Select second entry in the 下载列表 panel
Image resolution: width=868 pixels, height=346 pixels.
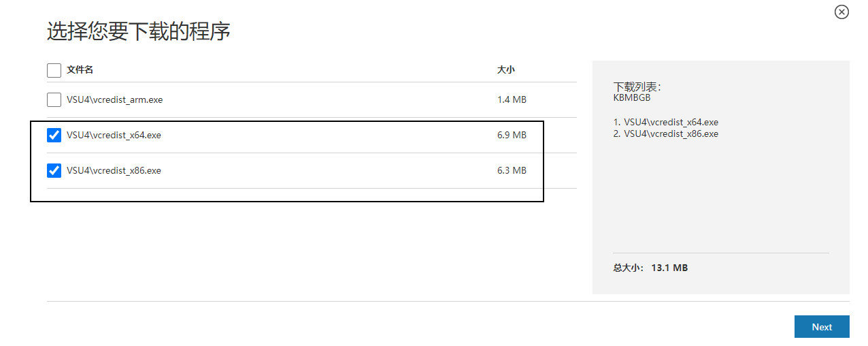[666, 134]
